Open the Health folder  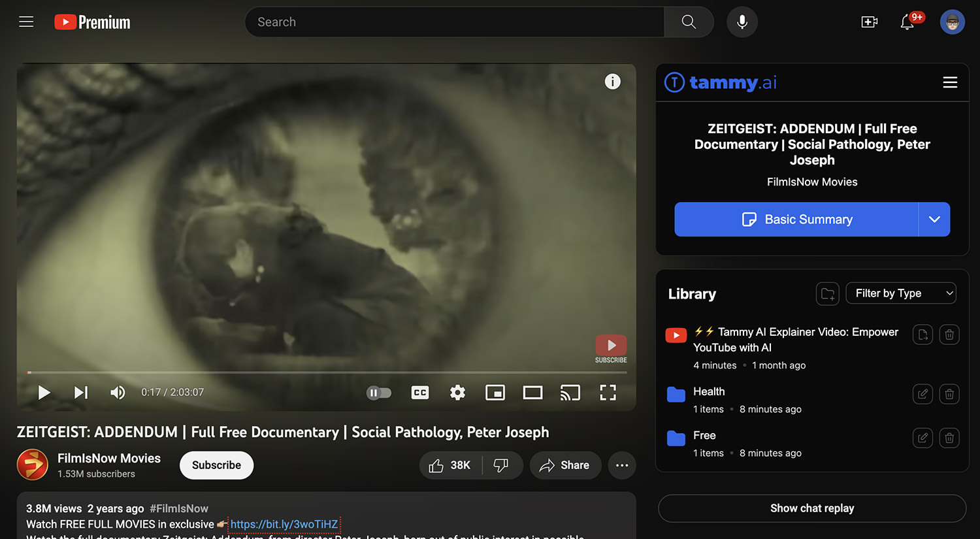tap(709, 391)
